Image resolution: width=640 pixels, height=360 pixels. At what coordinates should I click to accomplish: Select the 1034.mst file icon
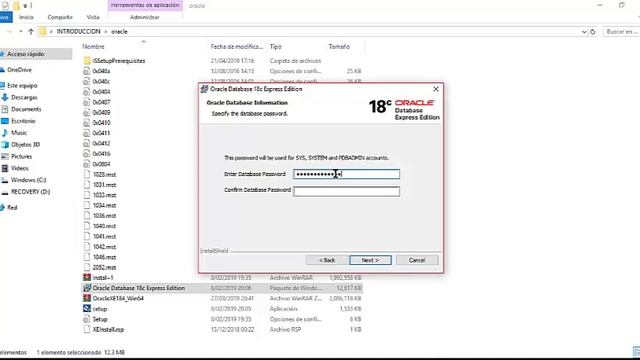(87, 206)
